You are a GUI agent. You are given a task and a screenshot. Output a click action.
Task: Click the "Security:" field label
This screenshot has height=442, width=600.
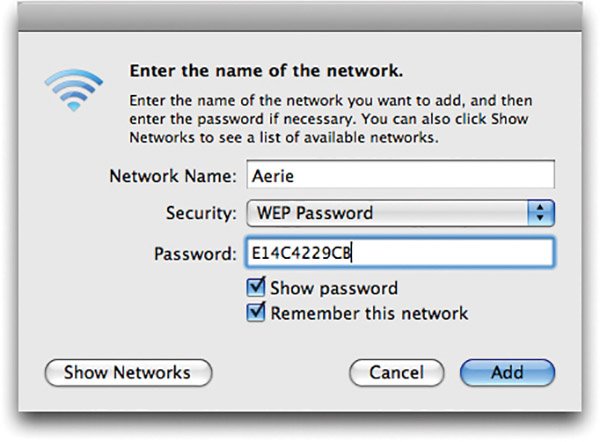point(200,213)
